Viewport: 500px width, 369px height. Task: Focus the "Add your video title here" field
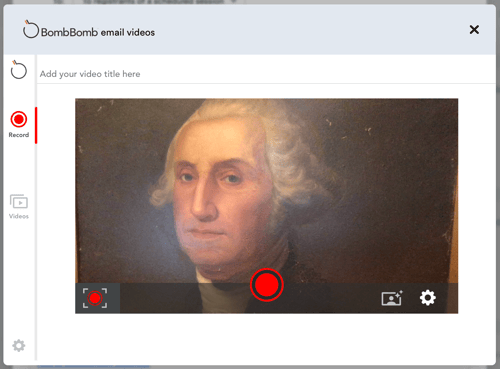266,74
